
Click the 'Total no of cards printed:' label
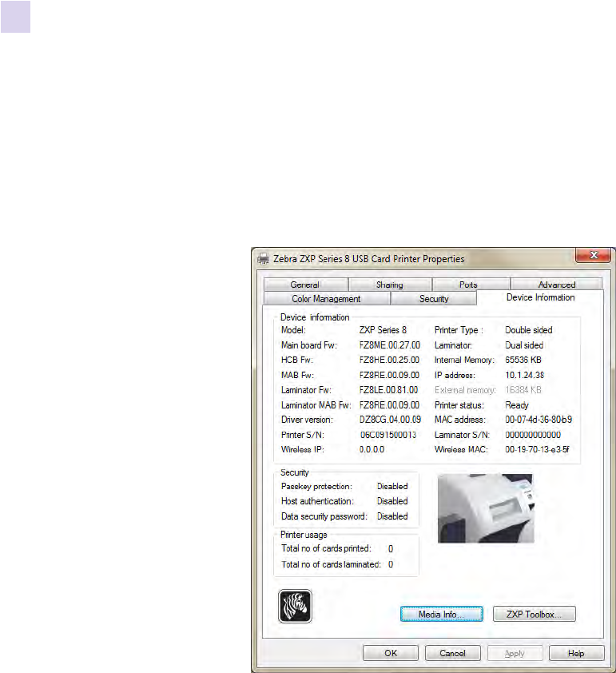[327, 548]
